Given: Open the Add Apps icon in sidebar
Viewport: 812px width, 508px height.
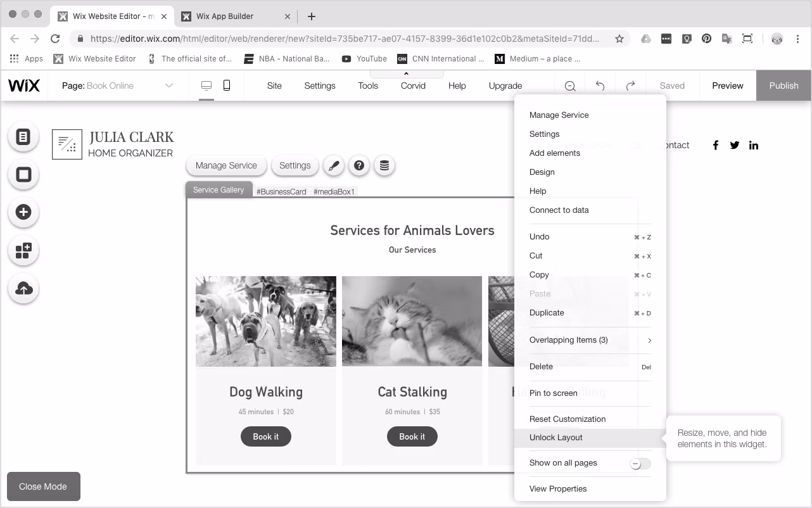Looking at the screenshot, I should (x=23, y=251).
